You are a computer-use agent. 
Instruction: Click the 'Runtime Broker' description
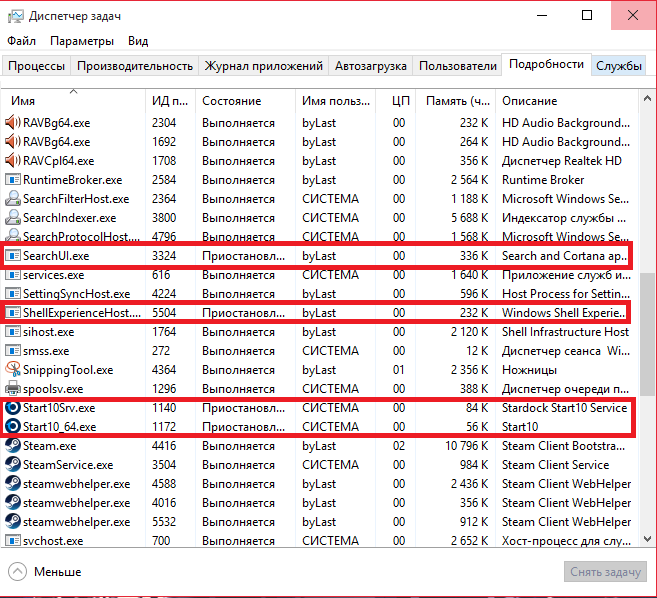pyautogui.click(x=543, y=180)
